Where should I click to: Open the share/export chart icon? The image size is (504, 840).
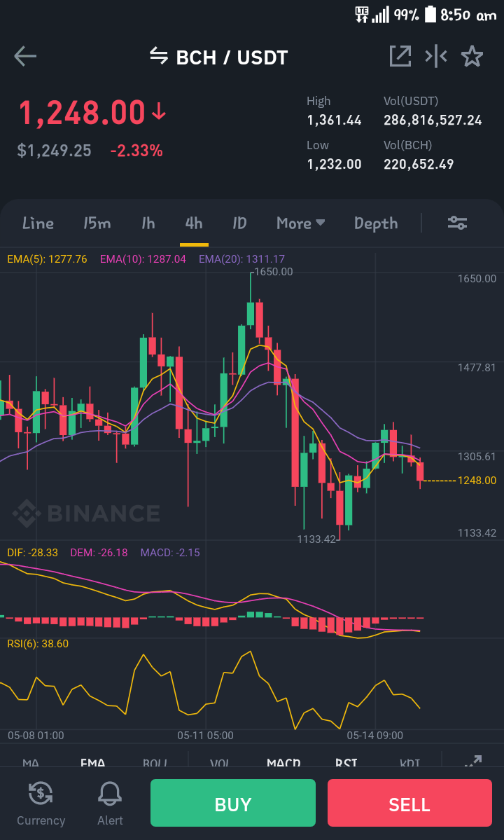click(x=400, y=56)
